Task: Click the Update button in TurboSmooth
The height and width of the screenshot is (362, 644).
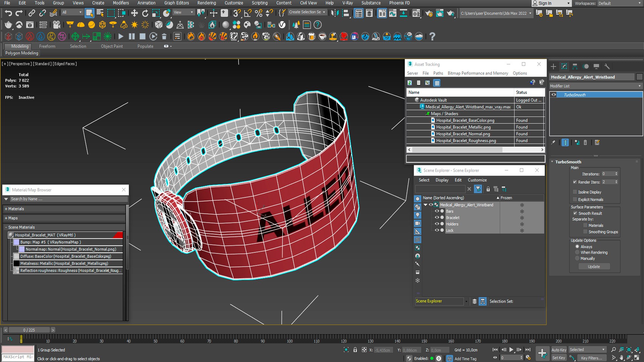Action: click(x=594, y=266)
